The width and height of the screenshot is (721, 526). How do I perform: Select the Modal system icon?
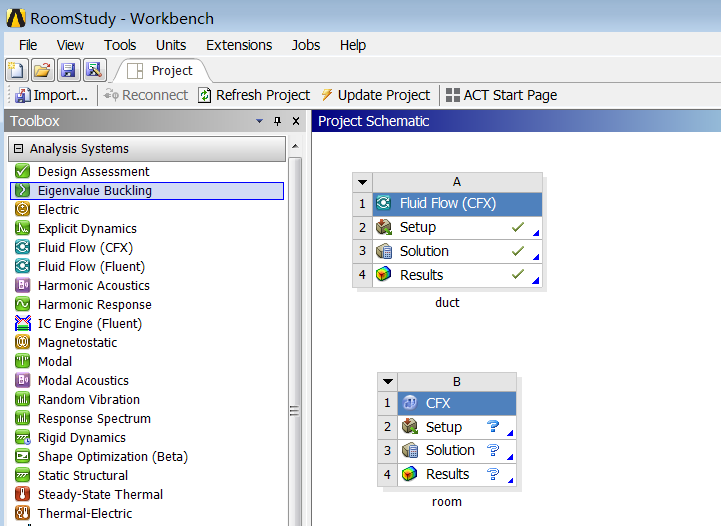pos(23,361)
